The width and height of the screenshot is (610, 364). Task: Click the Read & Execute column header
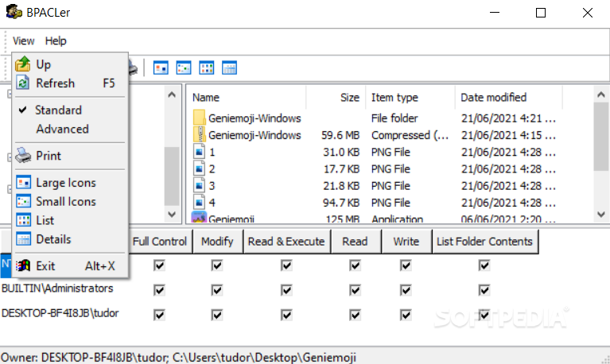point(287,242)
